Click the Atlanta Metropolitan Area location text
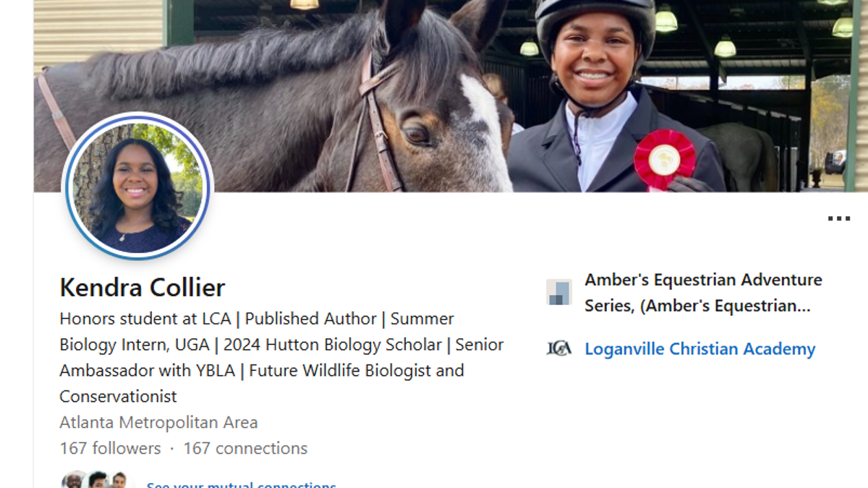Viewport: 868px width, 488px height. click(x=158, y=422)
